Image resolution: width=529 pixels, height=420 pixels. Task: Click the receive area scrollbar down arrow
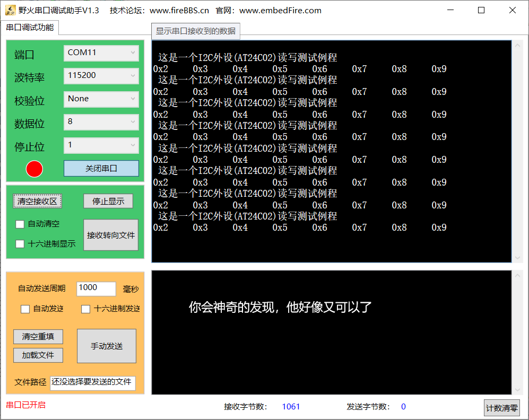coord(517,258)
